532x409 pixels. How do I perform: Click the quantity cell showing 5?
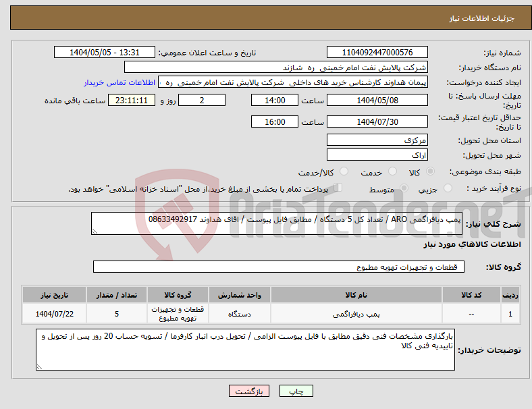(117, 314)
